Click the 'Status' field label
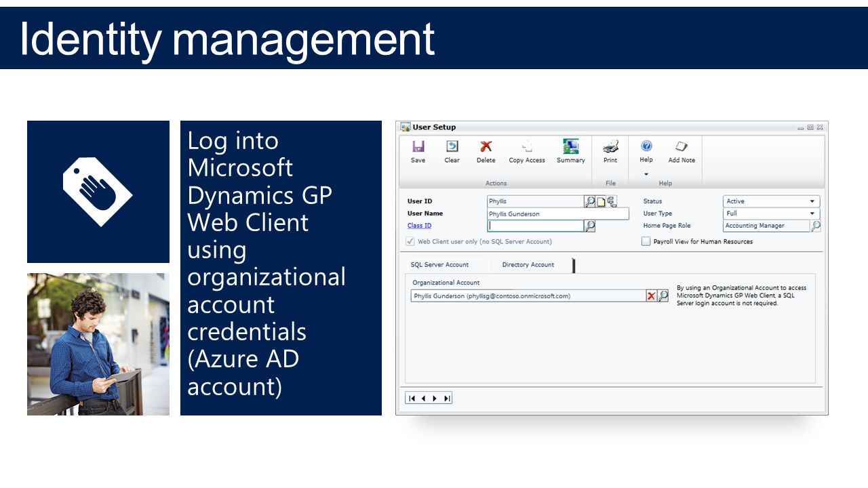This screenshot has height=488, width=868. [x=652, y=201]
